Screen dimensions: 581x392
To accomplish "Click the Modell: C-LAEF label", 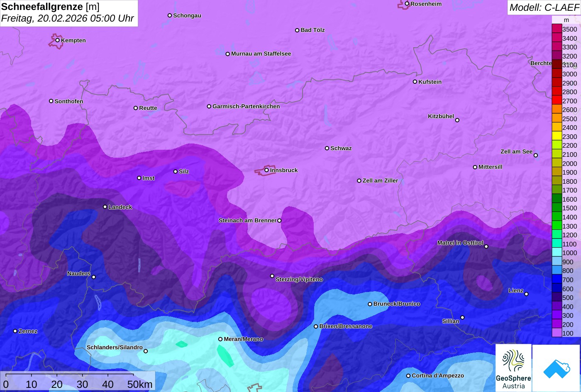I will (x=544, y=7).
